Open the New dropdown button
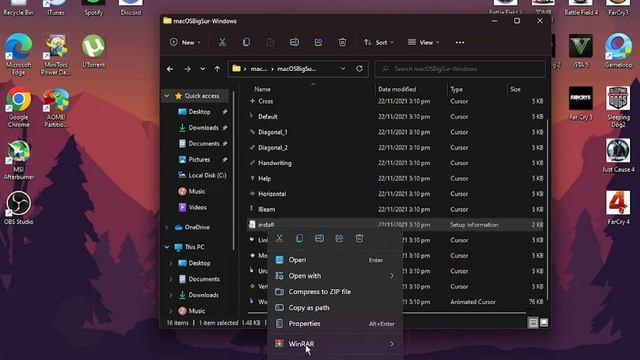The height and width of the screenshot is (360, 640). point(185,42)
